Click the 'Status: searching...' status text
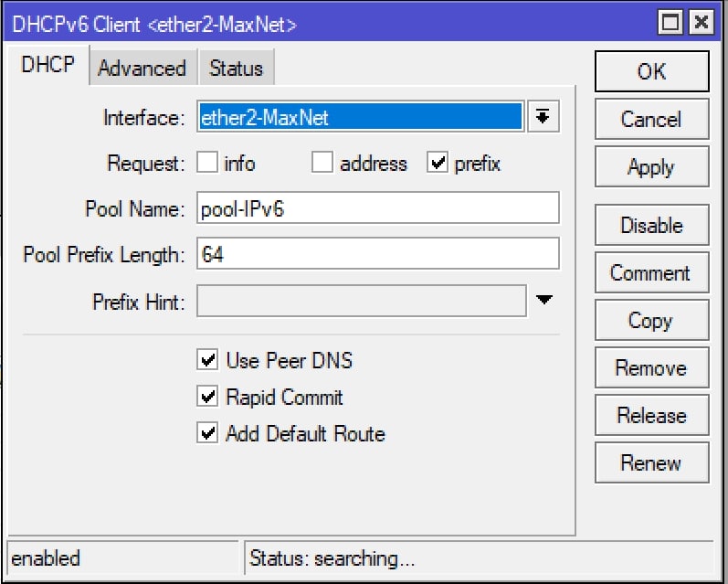 pyautogui.click(x=332, y=558)
